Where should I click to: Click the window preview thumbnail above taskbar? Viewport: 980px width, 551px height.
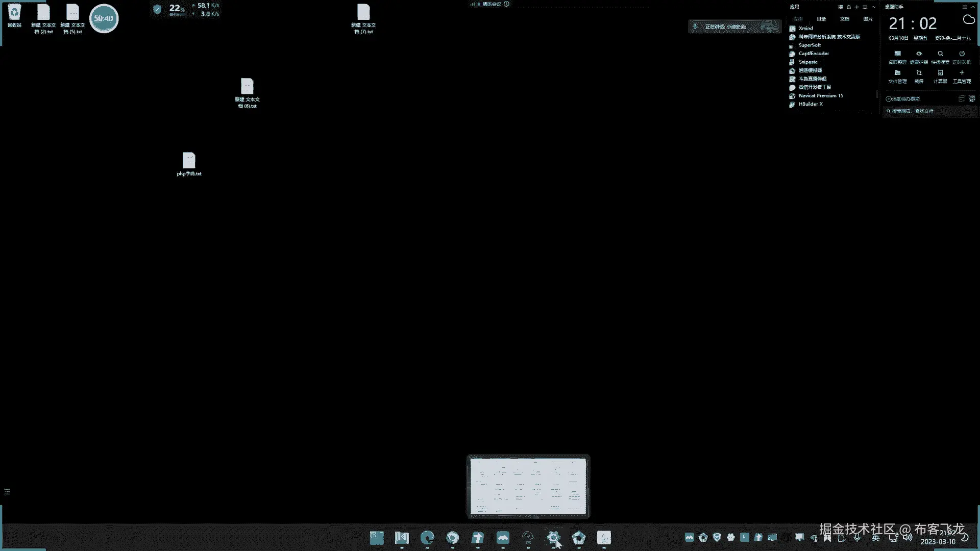528,486
